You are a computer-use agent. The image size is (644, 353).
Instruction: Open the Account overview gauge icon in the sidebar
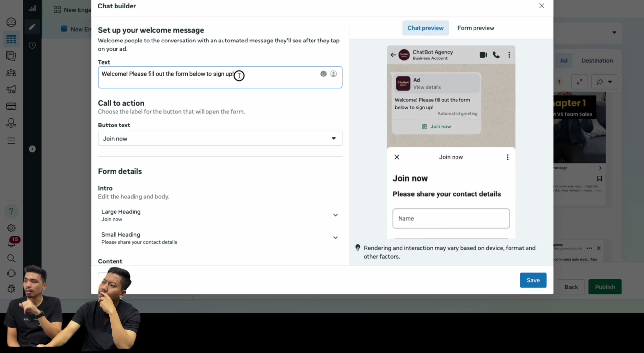point(11,22)
